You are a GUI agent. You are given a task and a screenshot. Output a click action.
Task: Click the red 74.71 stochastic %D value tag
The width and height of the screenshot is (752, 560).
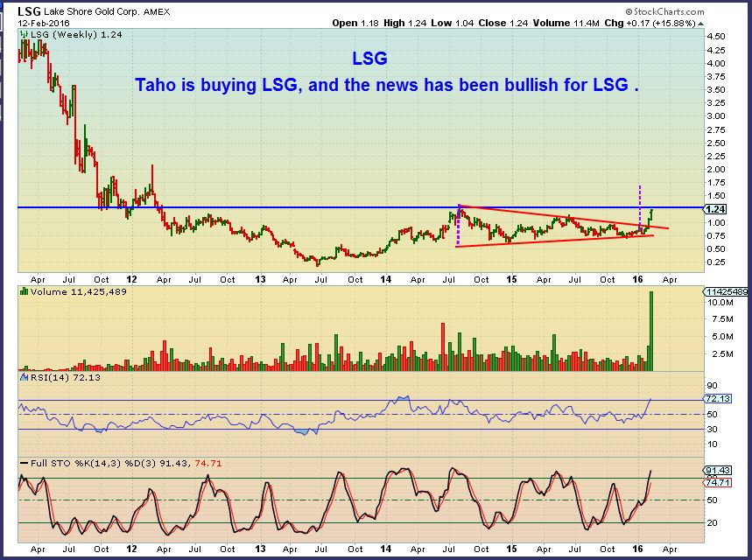pyautogui.click(x=718, y=482)
